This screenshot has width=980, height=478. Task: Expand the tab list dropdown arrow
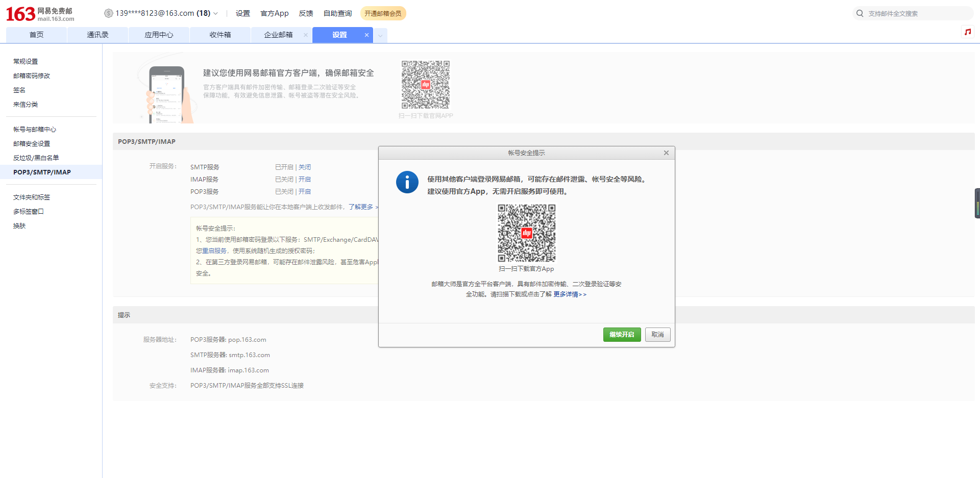click(380, 36)
